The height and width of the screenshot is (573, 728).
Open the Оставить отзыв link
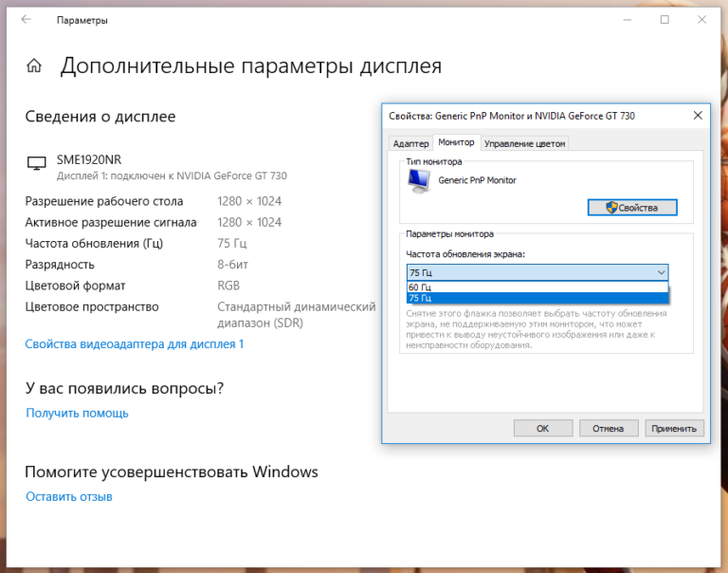[x=69, y=496]
